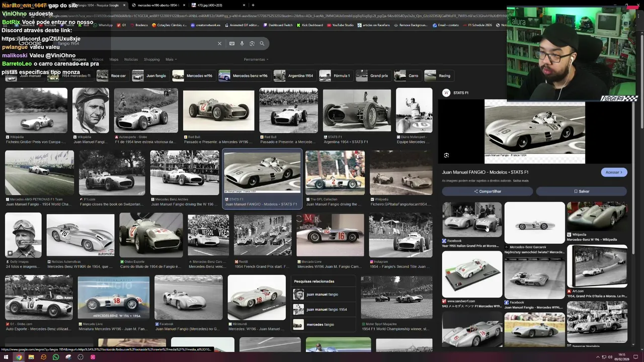Open the on-screen keyboard input tool

pyautogui.click(x=232, y=44)
